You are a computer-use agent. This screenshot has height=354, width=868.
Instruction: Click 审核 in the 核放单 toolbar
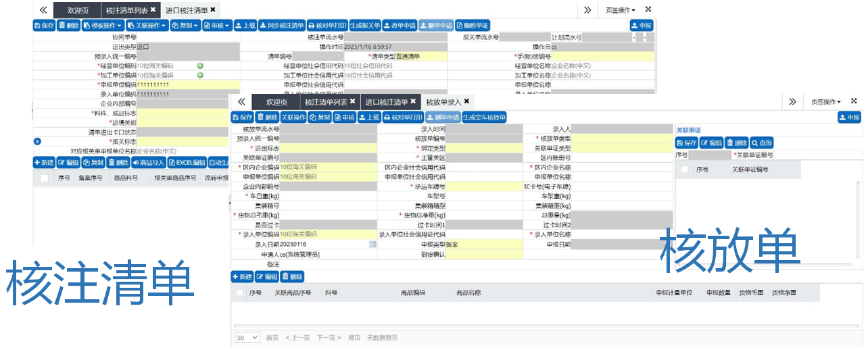click(345, 118)
